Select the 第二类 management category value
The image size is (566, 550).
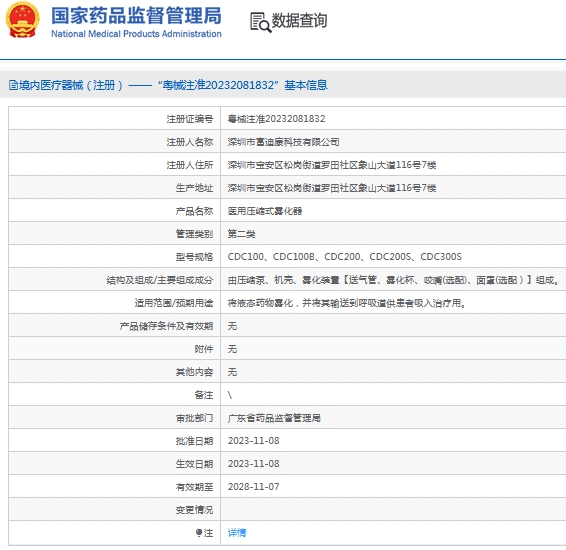pos(241,234)
